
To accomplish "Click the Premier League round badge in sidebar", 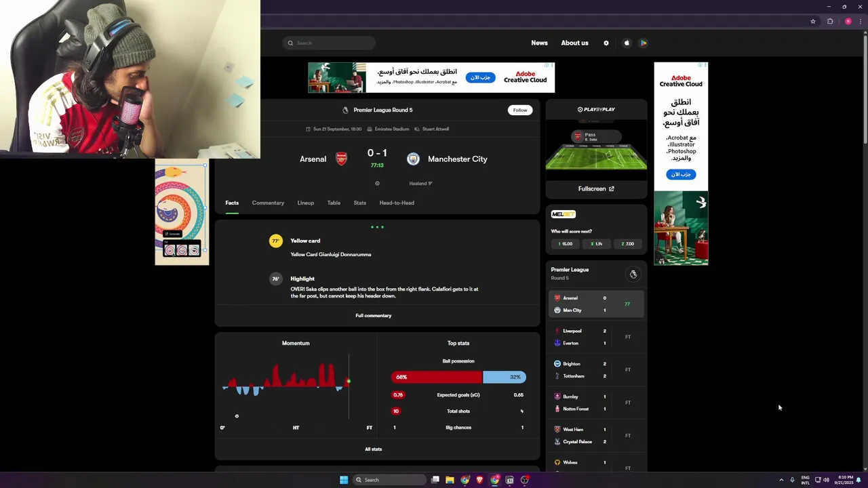I will [633, 274].
